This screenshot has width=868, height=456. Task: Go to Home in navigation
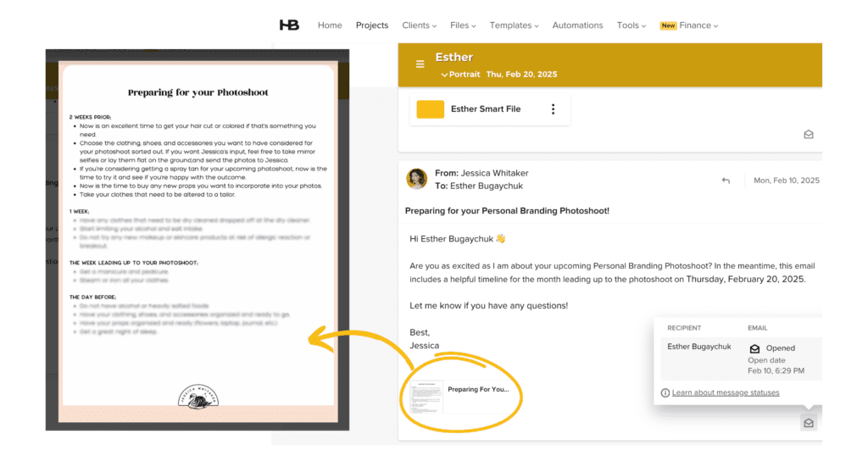pos(330,25)
